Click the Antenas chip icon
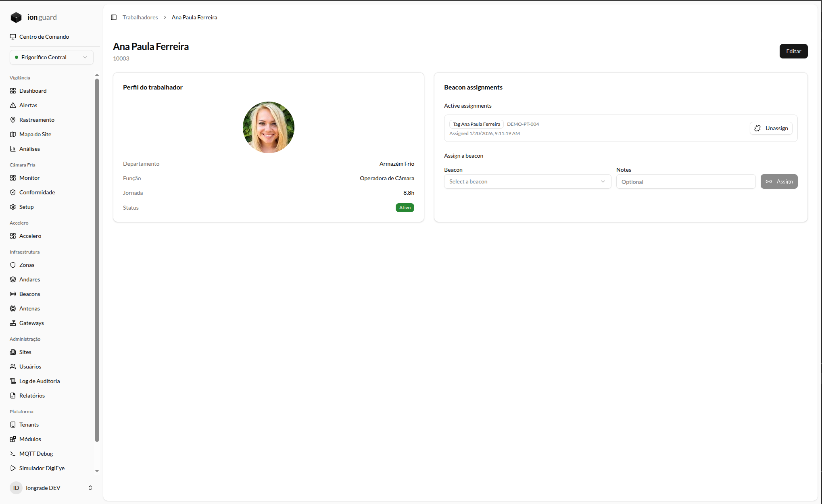Image resolution: width=822 pixels, height=504 pixels. point(13,308)
